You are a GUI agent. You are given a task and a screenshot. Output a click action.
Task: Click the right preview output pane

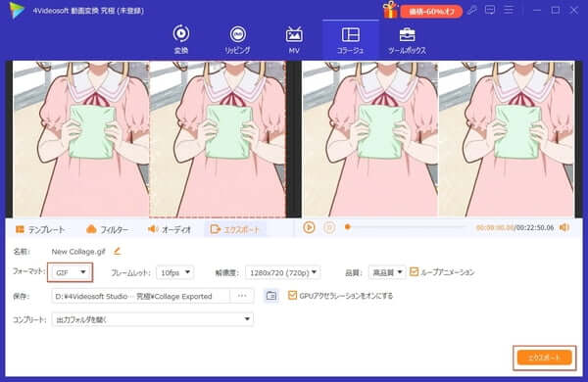coord(438,139)
